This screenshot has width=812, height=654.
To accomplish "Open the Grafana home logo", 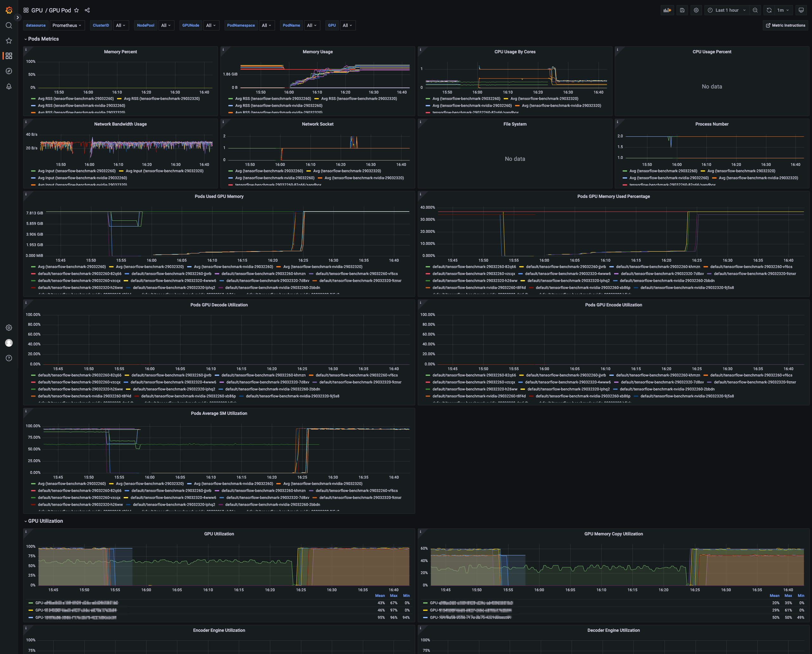I will pyautogui.click(x=9, y=10).
